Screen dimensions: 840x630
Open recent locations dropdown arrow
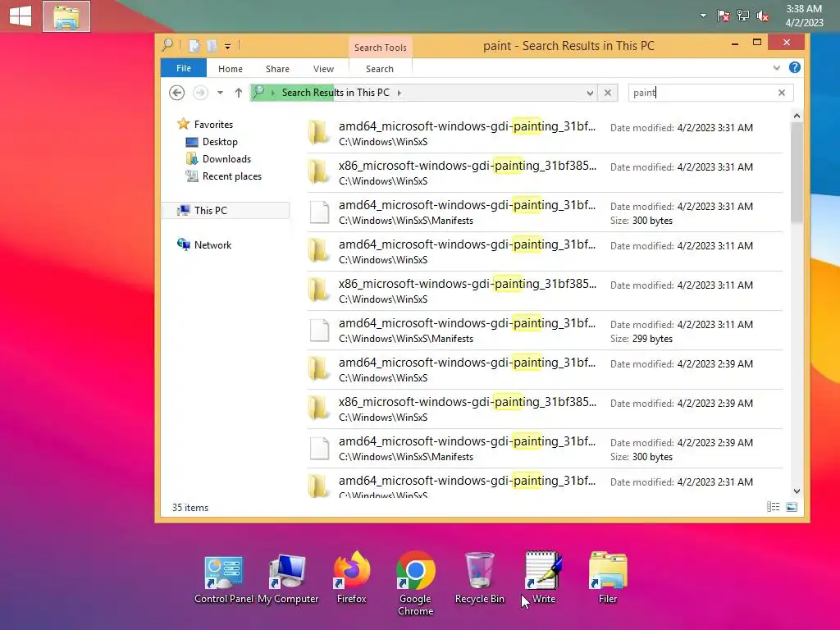(220, 93)
